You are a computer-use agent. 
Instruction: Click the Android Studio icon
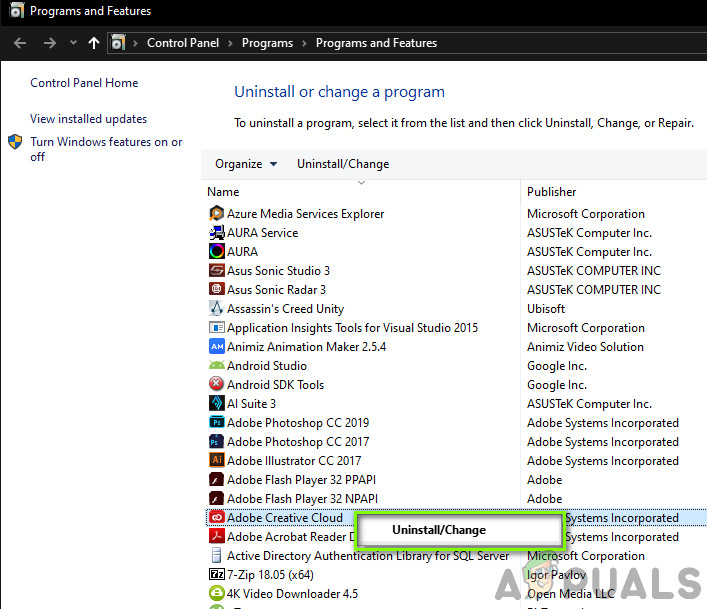point(216,365)
